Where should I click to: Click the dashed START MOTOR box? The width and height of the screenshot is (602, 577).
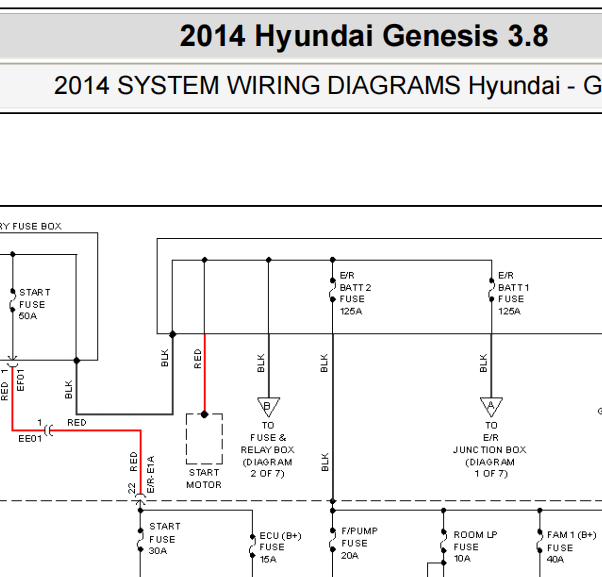click(x=204, y=439)
